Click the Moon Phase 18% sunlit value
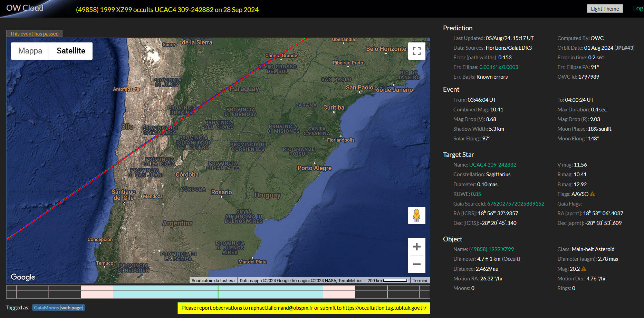This screenshot has width=644, height=318. 599,129
